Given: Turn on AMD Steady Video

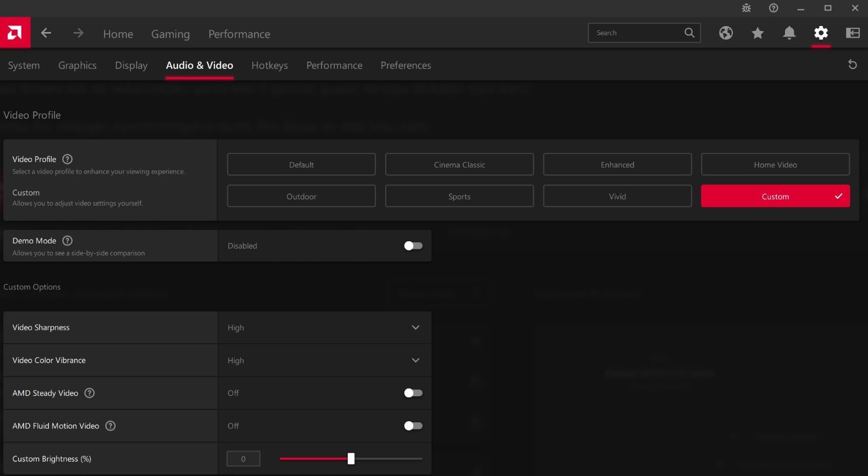Looking at the screenshot, I should [413, 393].
